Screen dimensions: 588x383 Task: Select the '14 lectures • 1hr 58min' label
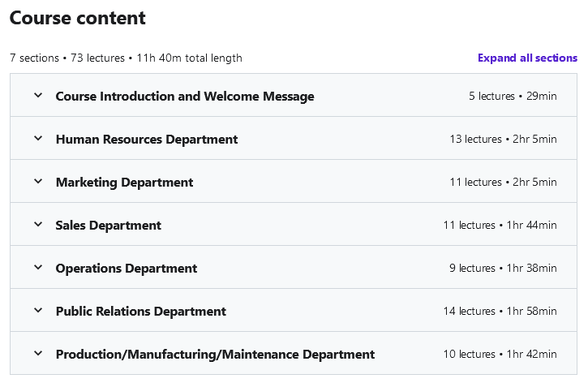pyautogui.click(x=500, y=312)
